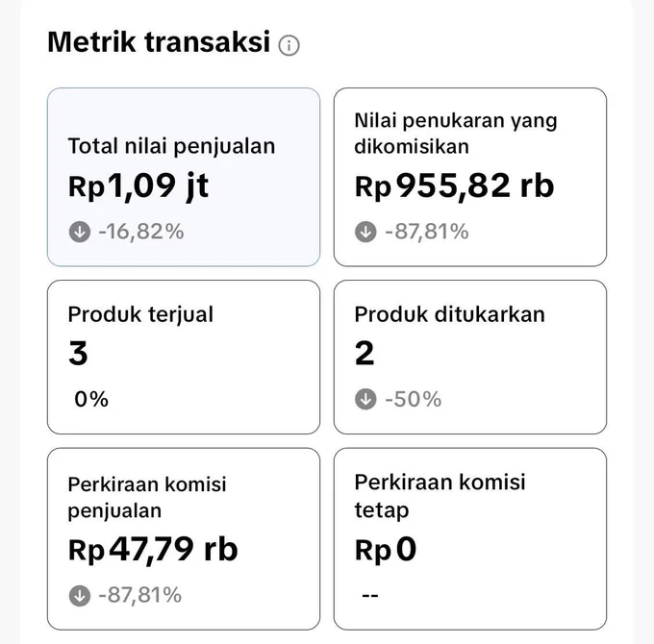Screen dimensions: 654x644
Task: Choose the Produk ditukarkan metric card
Action: (470, 358)
